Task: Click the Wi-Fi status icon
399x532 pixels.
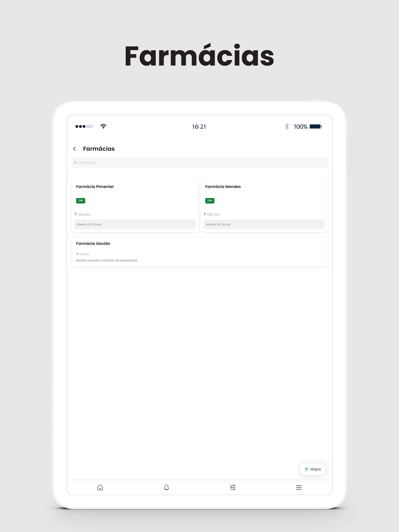Action: pos(103,126)
